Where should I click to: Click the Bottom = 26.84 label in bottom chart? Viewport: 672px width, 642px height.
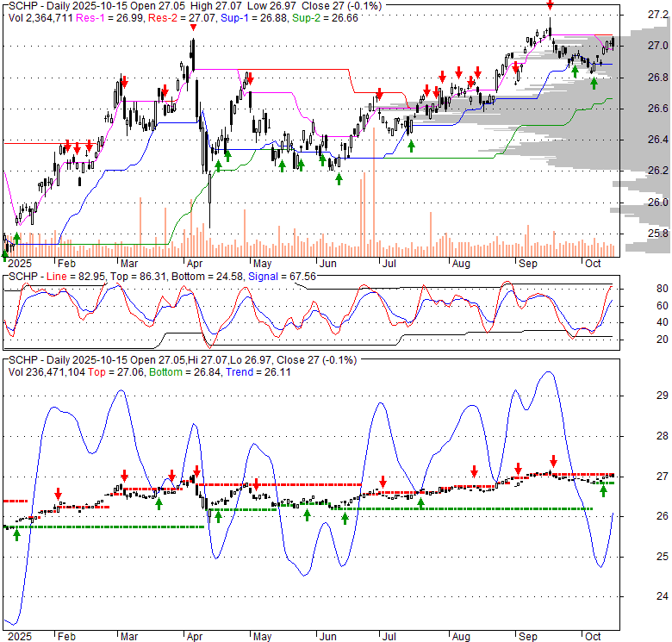click(x=185, y=372)
